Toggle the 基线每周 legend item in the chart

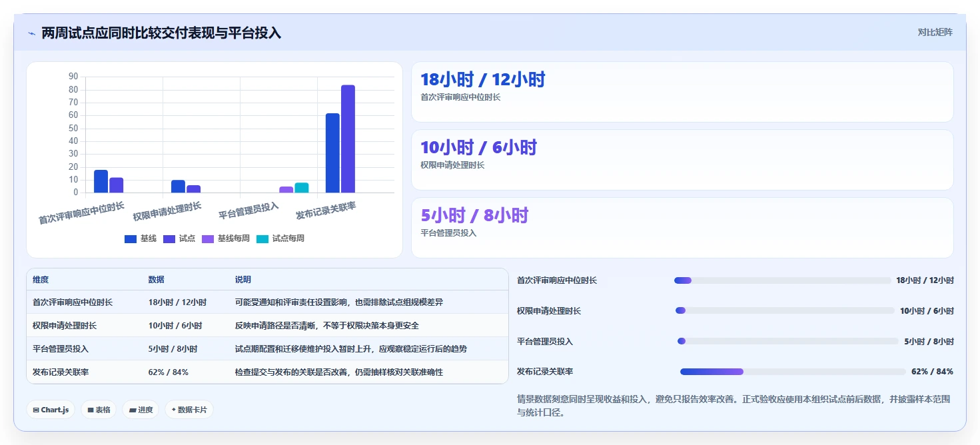coord(226,238)
